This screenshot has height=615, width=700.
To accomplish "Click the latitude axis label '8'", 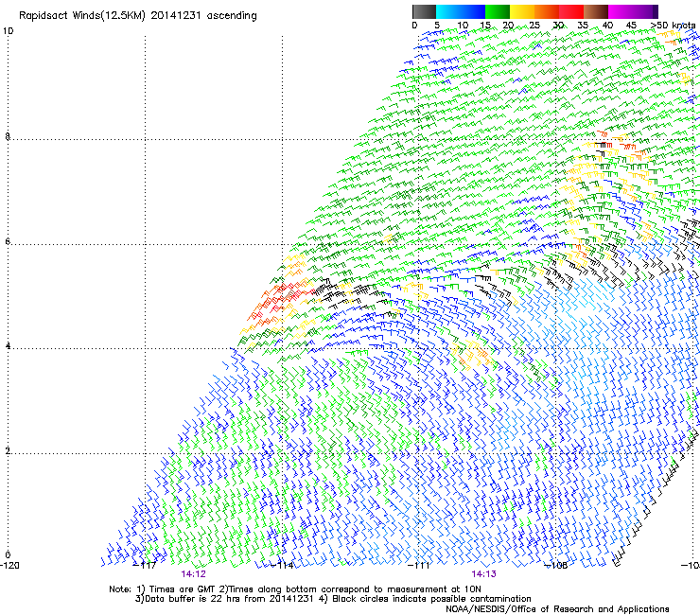I will click(x=8, y=136).
